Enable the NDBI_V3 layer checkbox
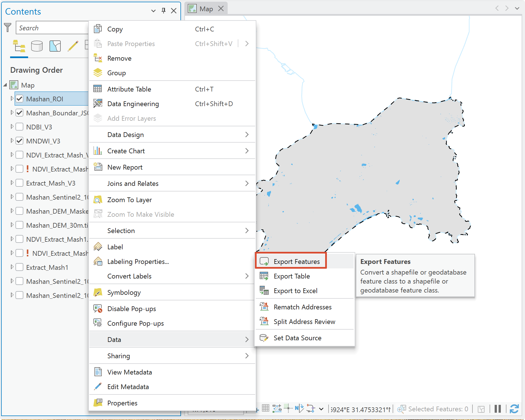This screenshot has width=525, height=420. point(19,127)
